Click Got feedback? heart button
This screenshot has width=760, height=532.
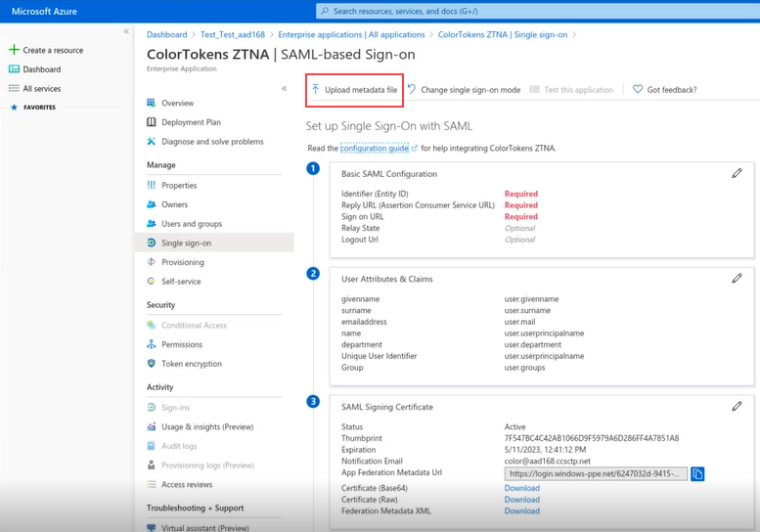tap(665, 90)
